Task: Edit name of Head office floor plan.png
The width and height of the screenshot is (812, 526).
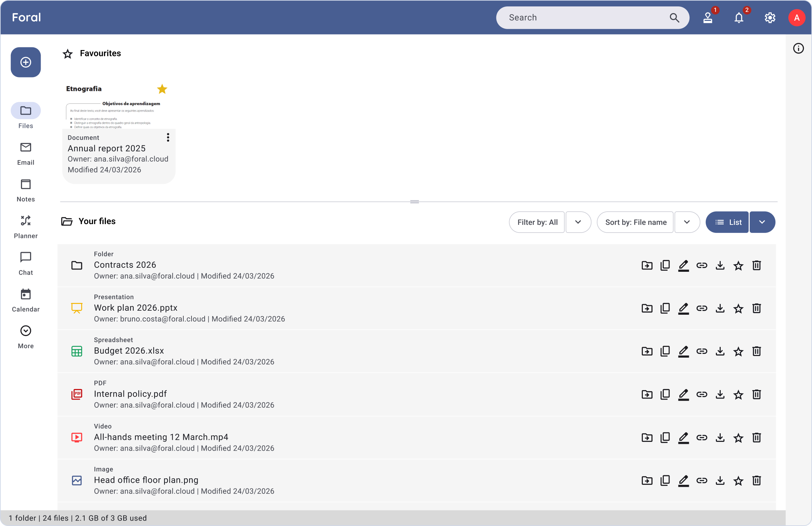Action: [683, 481]
